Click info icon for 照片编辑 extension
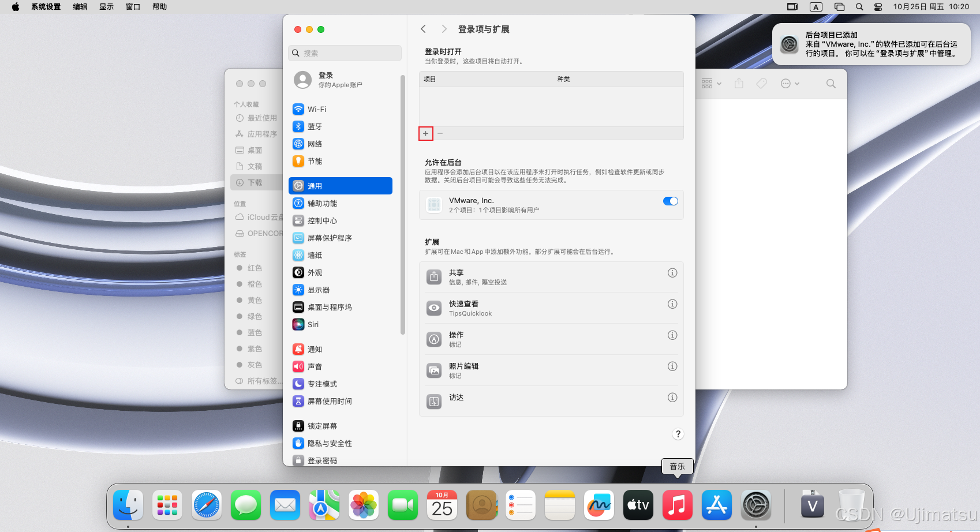Viewport: 980px width, 532px height. coord(672,366)
